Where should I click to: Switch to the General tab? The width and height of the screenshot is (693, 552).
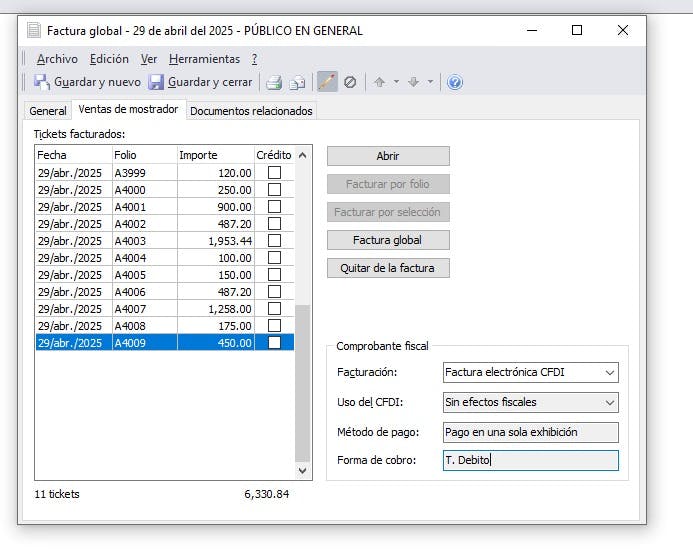(x=48, y=111)
